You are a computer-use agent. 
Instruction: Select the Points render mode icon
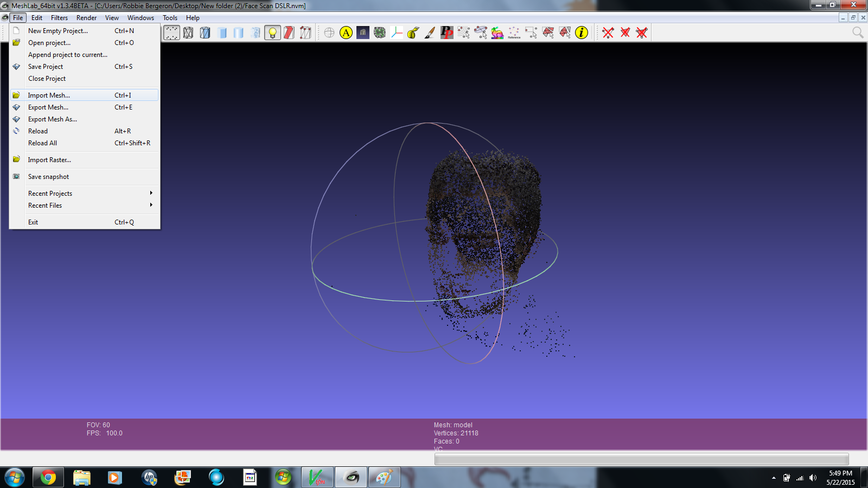point(171,33)
